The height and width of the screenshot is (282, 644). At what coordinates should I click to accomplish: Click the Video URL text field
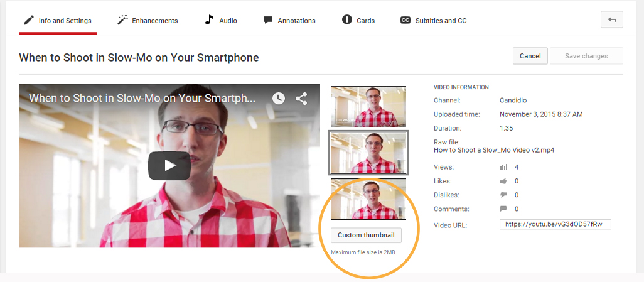click(x=555, y=225)
